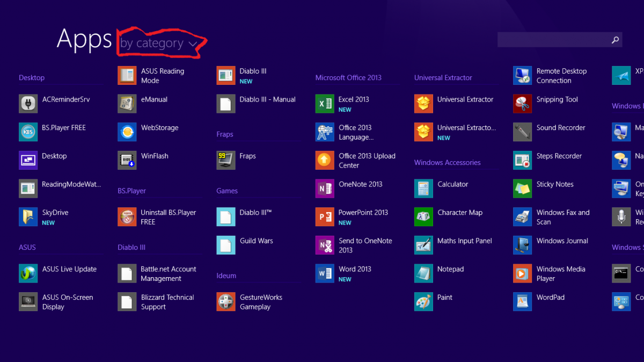Launch WebStorage app icon
This screenshot has width=644, height=362.
click(x=127, y=132)
